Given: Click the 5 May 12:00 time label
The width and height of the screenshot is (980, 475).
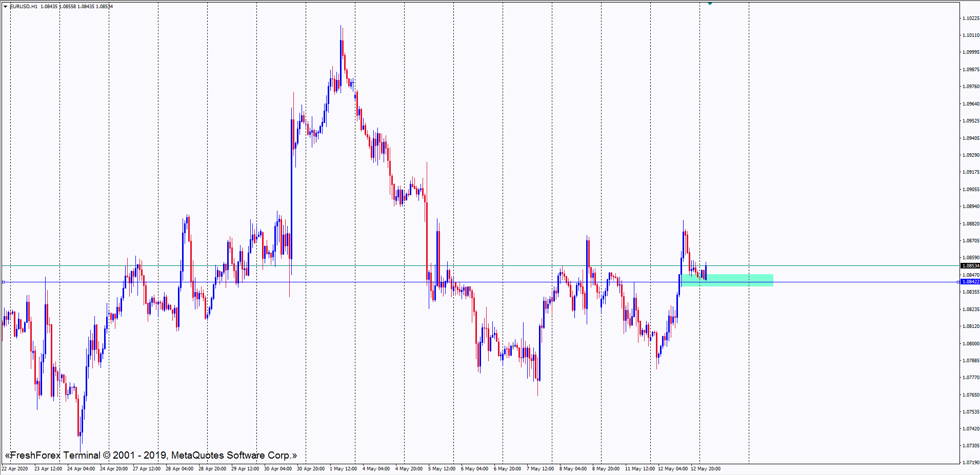Looking at the screenshot, I should [442, 468].
